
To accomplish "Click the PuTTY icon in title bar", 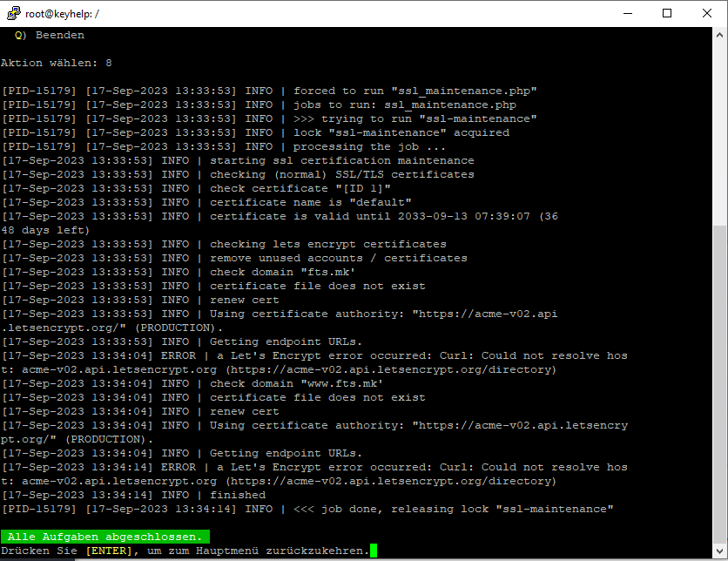I will tap(13, 13).
